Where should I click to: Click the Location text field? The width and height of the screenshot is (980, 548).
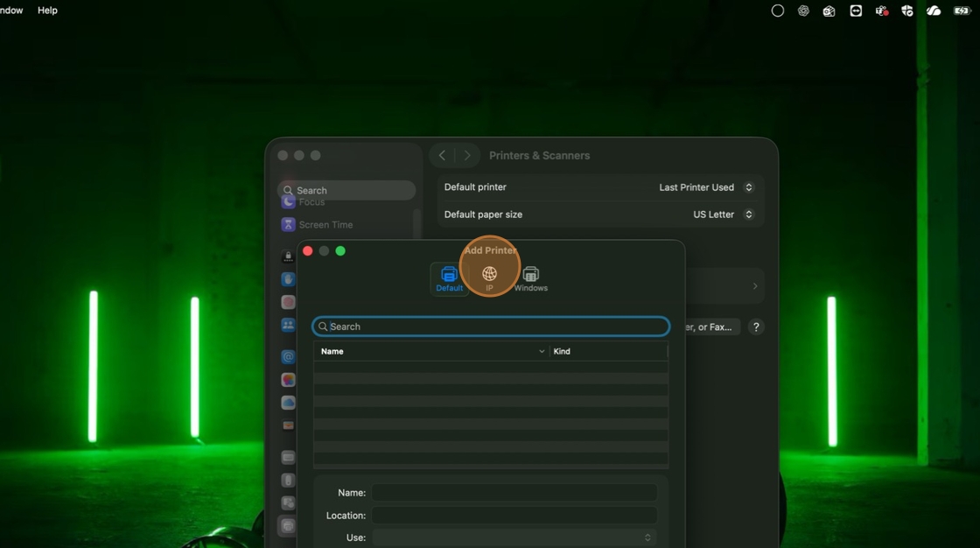pos(514,515)
